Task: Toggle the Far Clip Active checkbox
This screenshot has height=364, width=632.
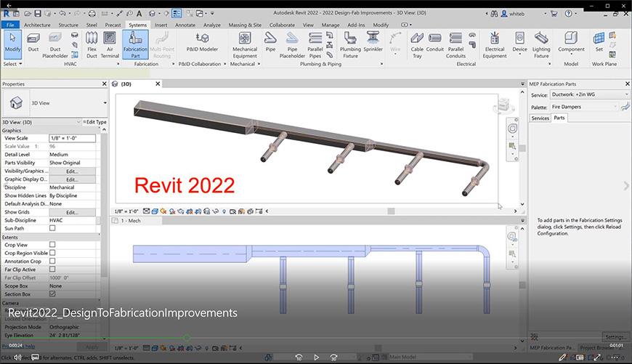Action: 52,270
